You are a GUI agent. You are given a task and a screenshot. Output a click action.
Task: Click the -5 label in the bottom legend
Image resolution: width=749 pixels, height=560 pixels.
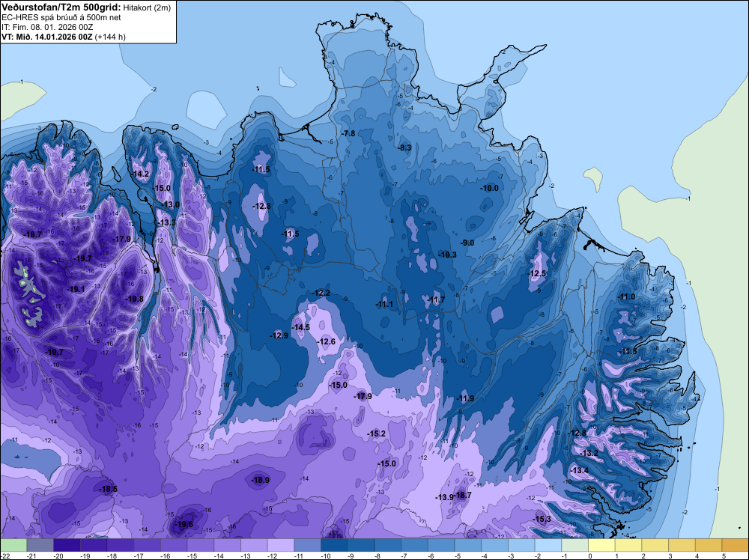tap(460, 556)
